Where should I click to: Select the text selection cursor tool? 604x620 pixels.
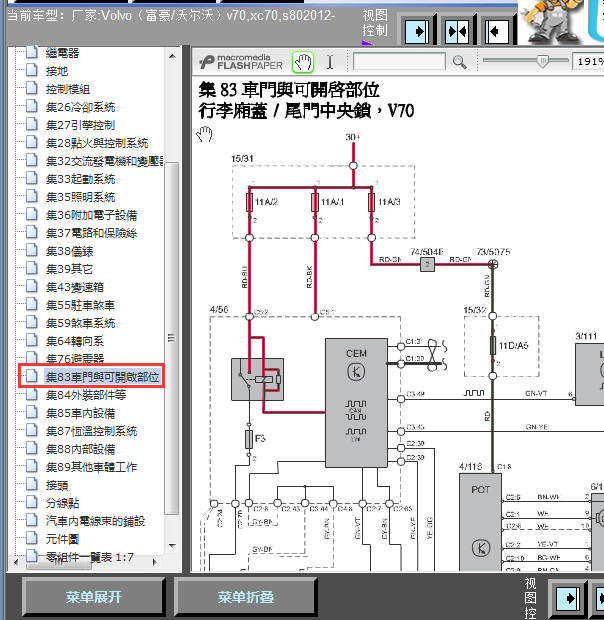point(330,62)
